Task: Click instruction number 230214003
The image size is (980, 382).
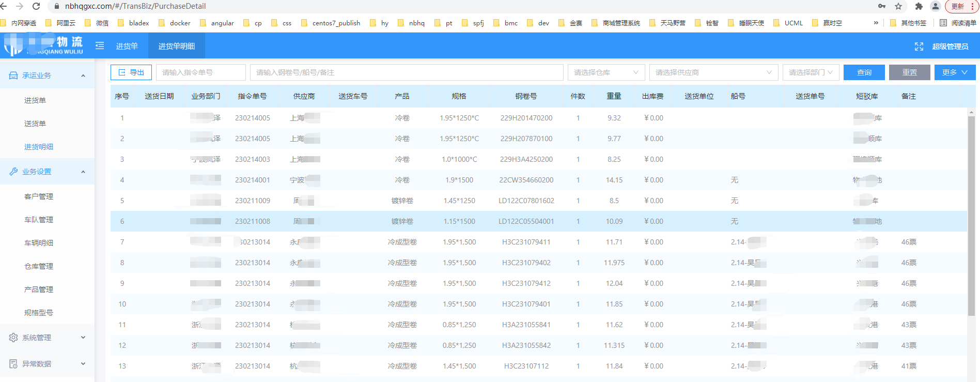Action: (x=252, y=159)
